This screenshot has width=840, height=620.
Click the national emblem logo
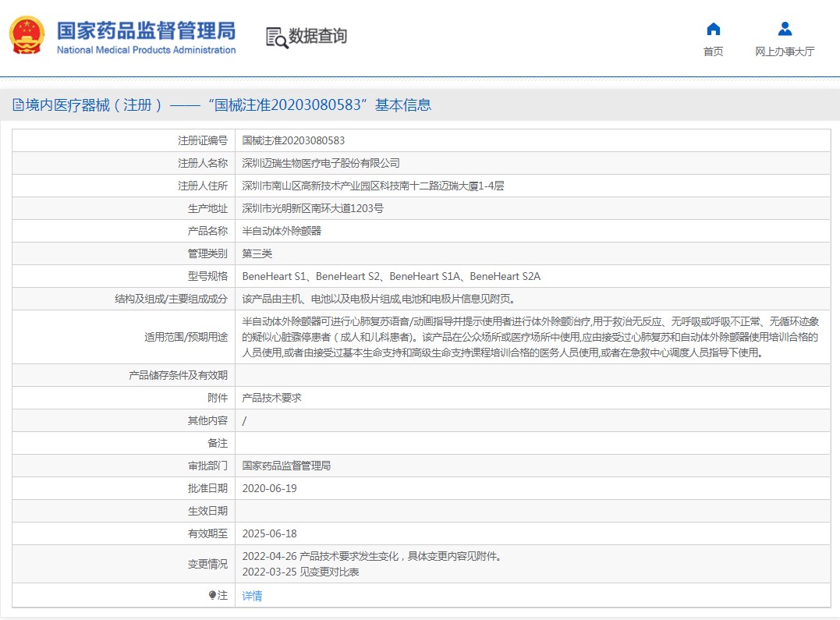[27, 35]
